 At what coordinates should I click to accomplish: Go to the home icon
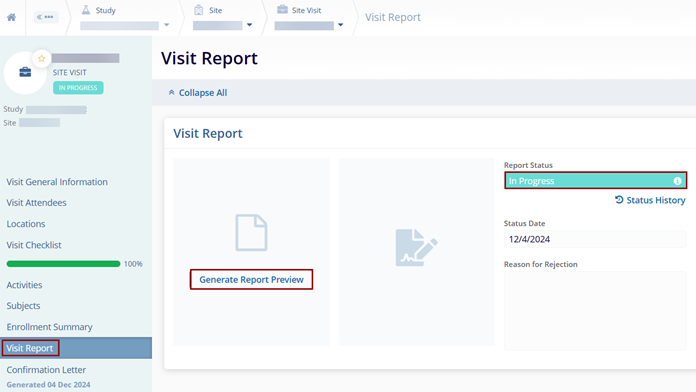pyautogui.click(x=12, y=17)
